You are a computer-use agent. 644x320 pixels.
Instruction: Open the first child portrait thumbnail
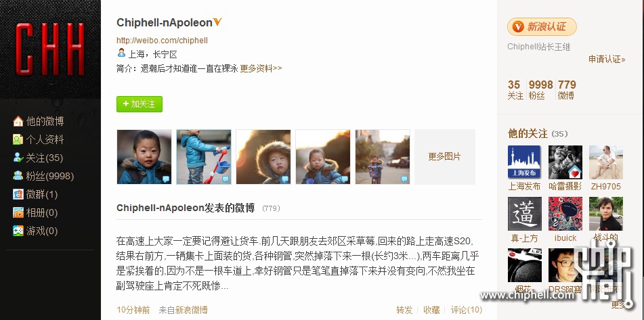click(x=144, y=157)
